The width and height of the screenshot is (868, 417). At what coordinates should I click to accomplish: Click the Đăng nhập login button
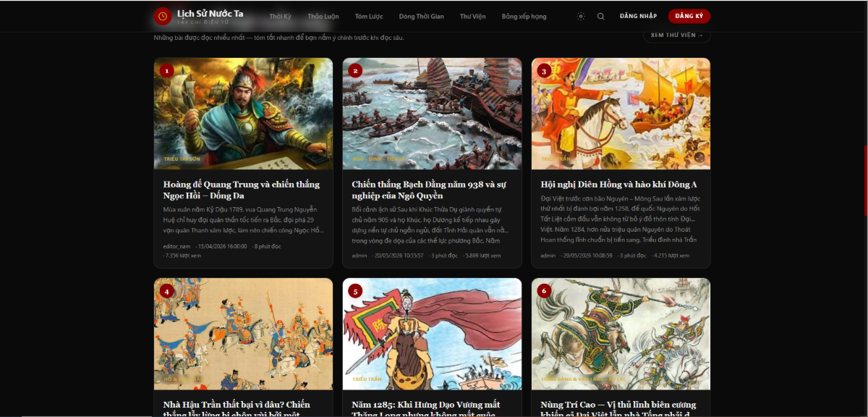tap(638, 16)
